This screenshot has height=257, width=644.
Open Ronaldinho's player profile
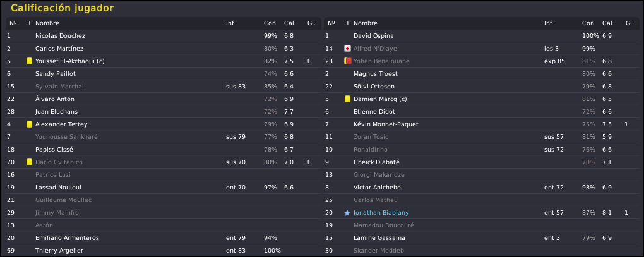pyautogui.click(x=371, y=150)
